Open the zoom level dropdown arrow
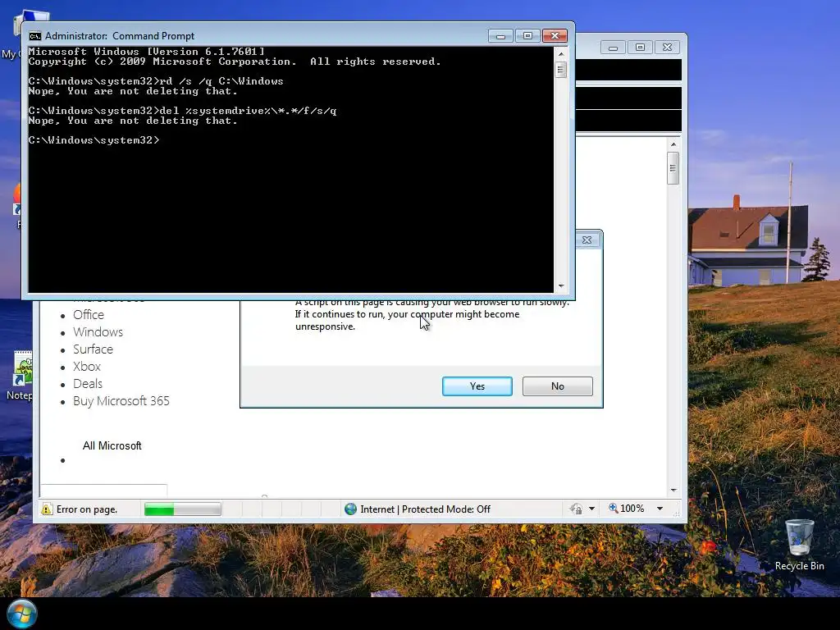840x630 pixels. click(x=660, y=509)
